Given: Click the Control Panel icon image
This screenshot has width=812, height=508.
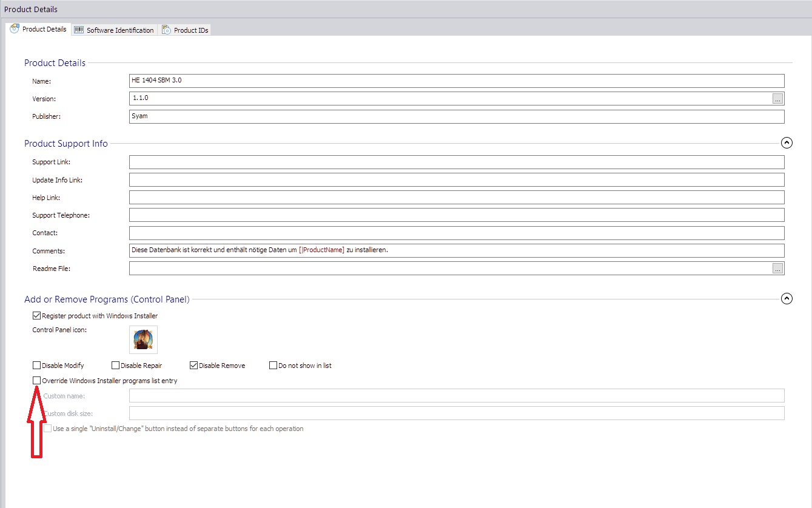Looking at the screenshot, I should [143, 339].
